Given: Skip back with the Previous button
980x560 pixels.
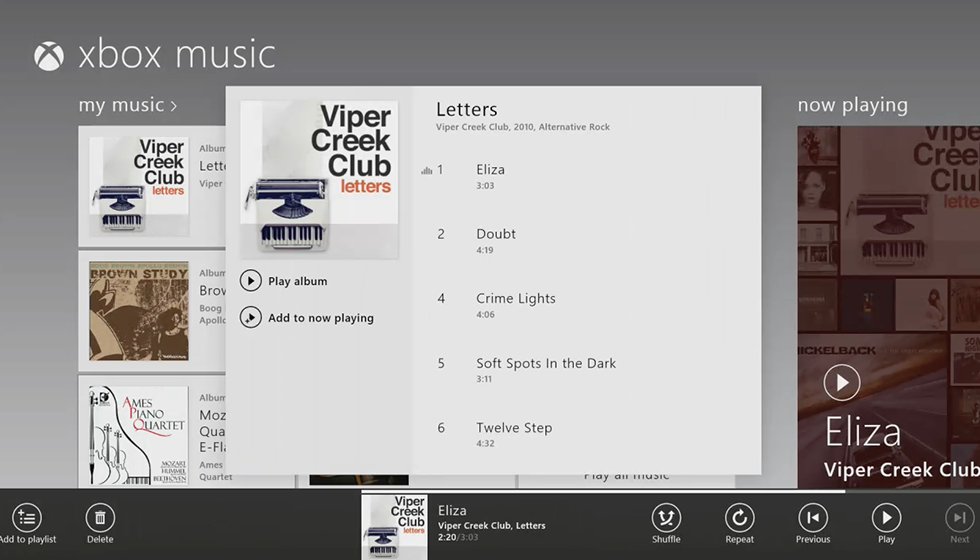Looking at the screenshot, I should [813, 517].
